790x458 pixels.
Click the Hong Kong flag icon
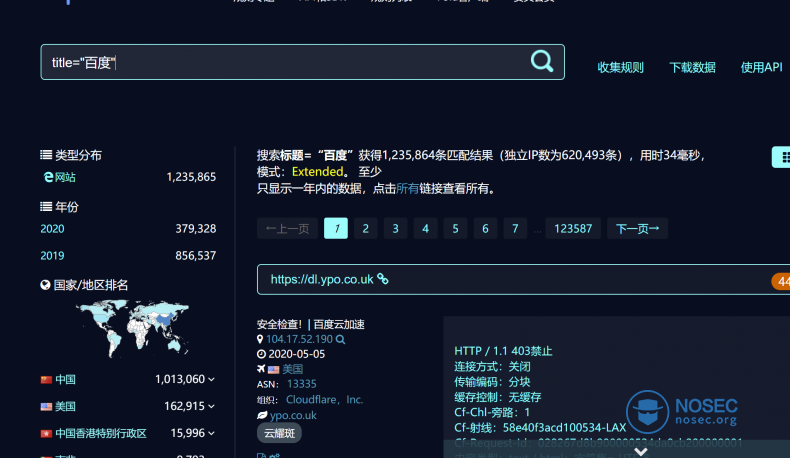tap(46, 434)
